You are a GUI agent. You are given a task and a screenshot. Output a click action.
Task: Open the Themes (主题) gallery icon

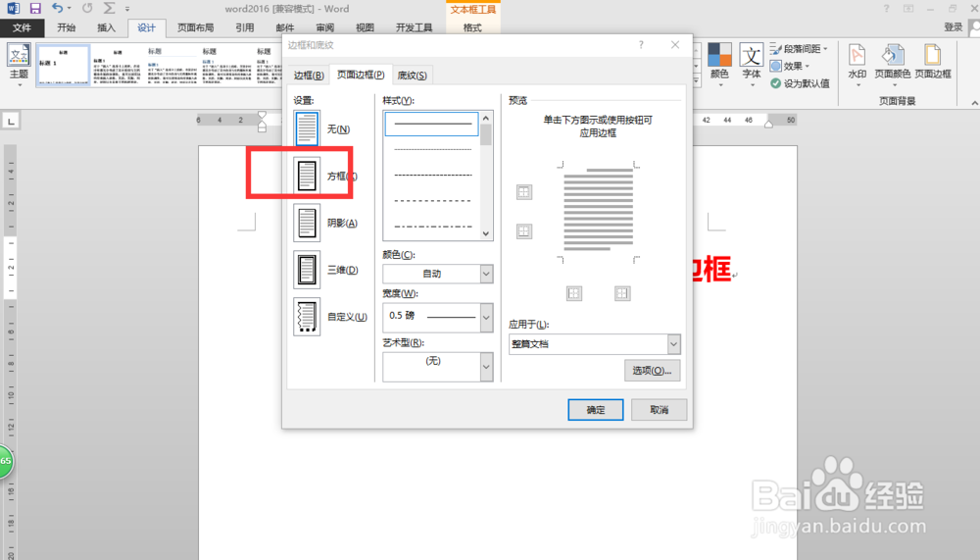tap(19, 55)
